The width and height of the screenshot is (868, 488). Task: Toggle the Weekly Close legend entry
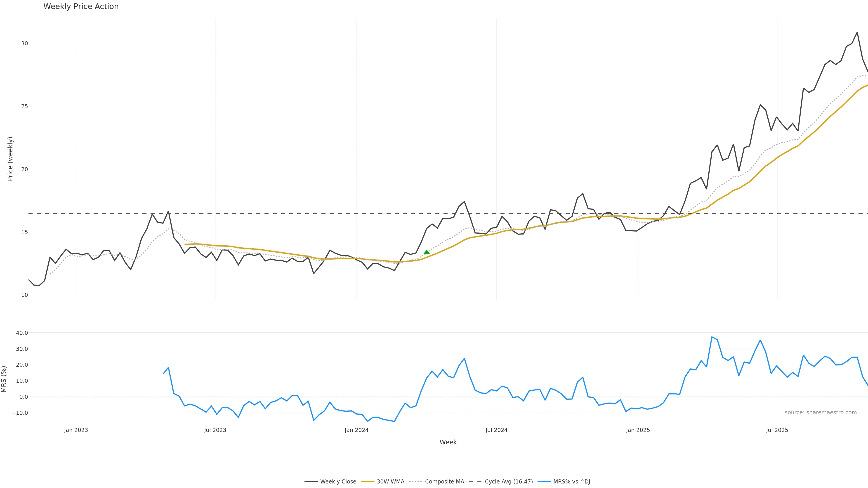[x=338, y=482]
